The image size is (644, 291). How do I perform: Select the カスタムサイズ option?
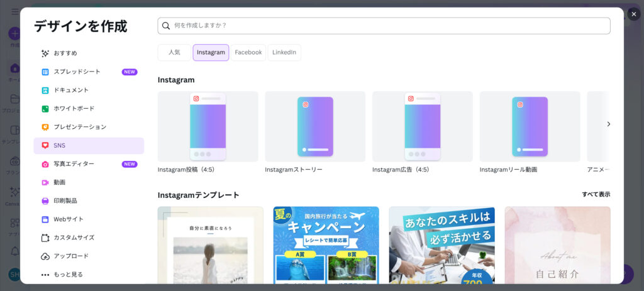point(89,238)
